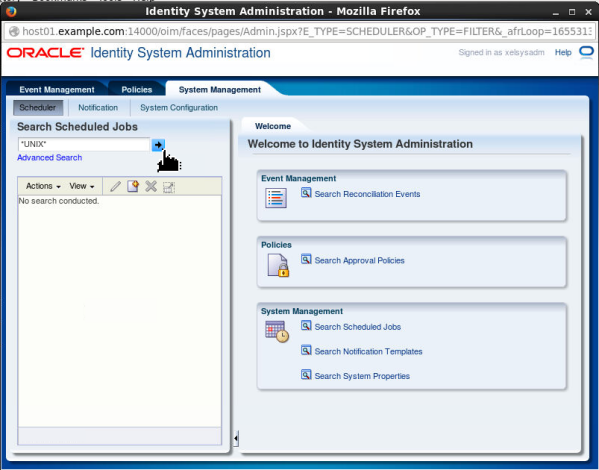Screen dimensions: 599x470
Task: Click the browser URL address field
Action: click(299, 31)
